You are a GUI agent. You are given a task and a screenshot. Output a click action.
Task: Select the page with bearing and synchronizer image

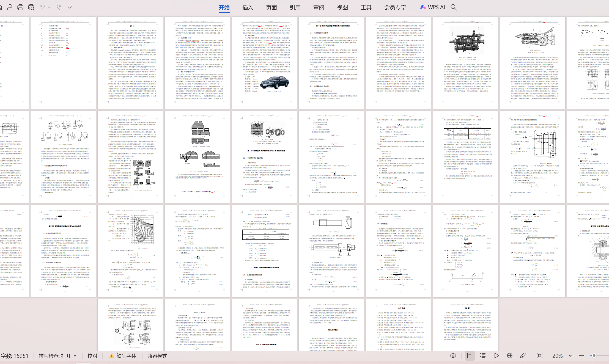264,157
